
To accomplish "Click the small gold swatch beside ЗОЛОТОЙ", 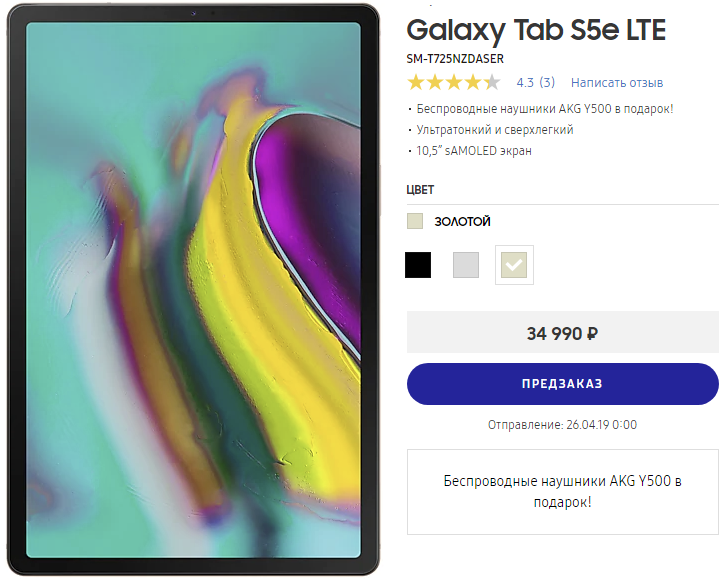I will coord(415,221).
